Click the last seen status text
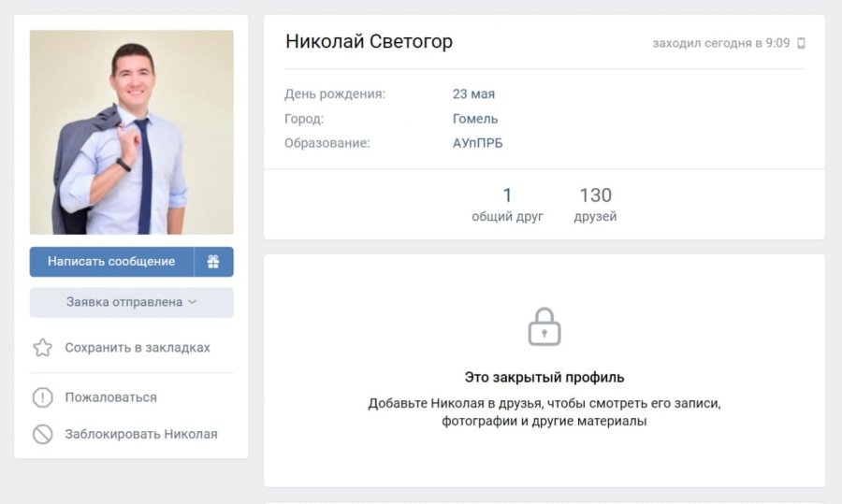The height and width of the screenshot is (504, 842). (721, 43)
